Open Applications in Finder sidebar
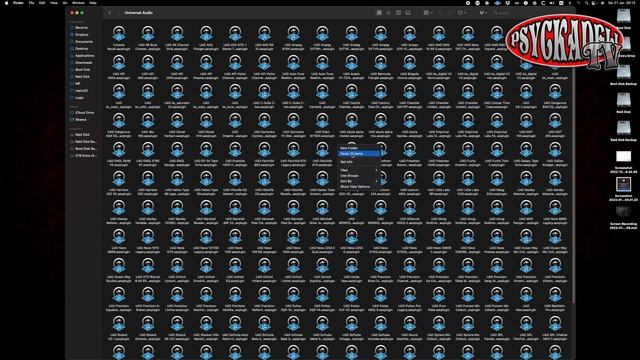640x360 pixels. click(84, 56)
